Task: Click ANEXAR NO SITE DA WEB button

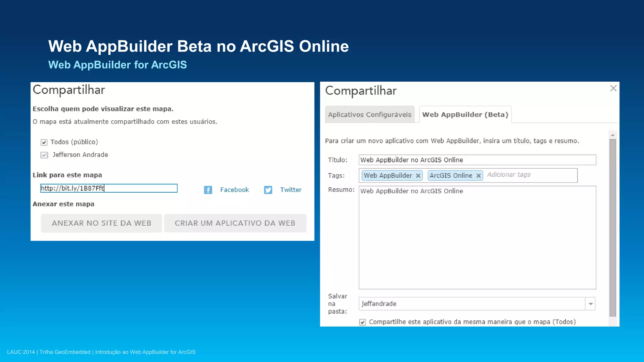Action: [x=101, y=223]
